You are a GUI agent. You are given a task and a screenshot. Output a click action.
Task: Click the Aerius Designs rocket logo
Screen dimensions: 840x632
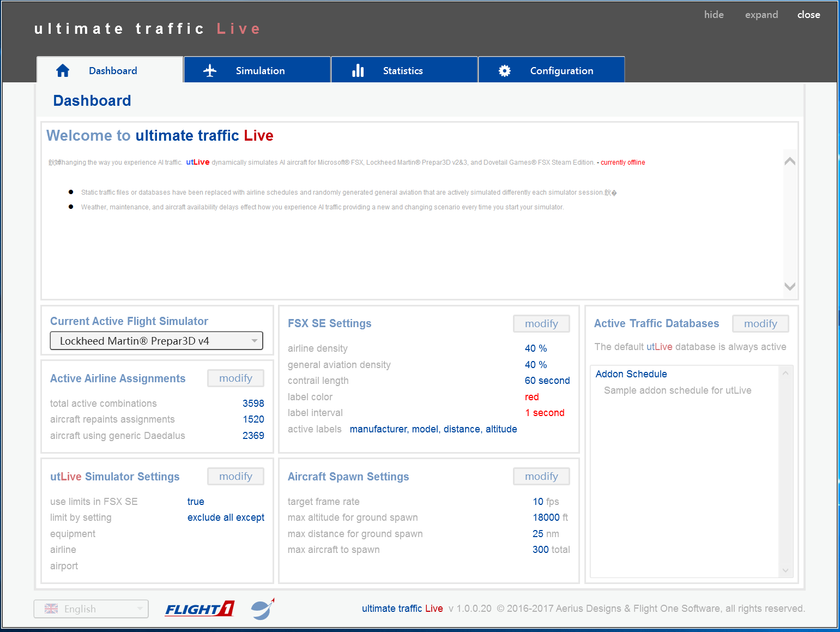[263, 609]
